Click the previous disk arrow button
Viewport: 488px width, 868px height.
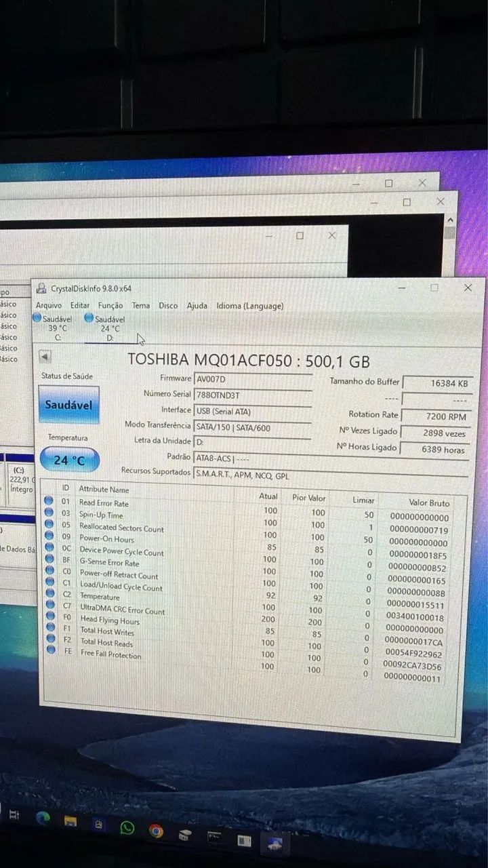coord(45,356)
